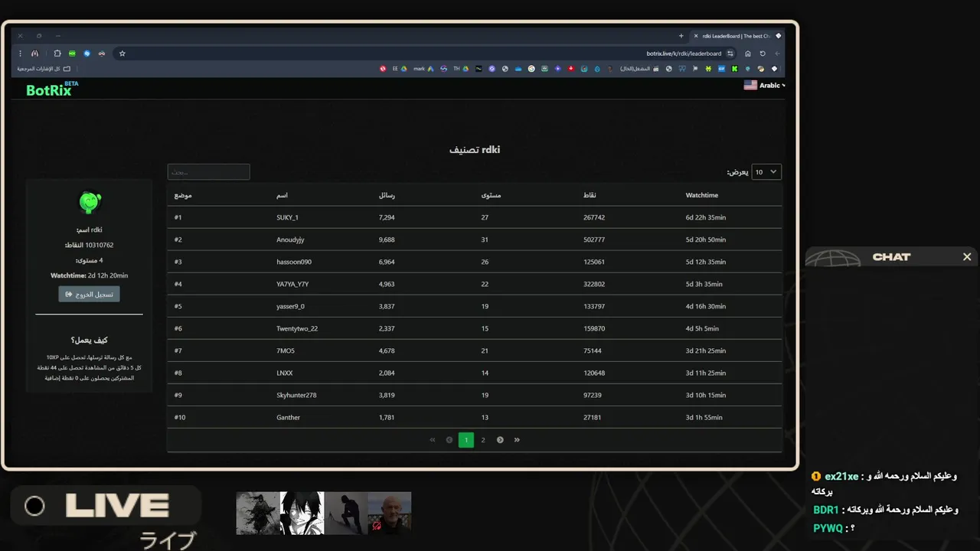The image size is (980, 551).
Task: Sort by the رسائل (messages) column header
Action: pyautogui.click(x=387, y=195)
